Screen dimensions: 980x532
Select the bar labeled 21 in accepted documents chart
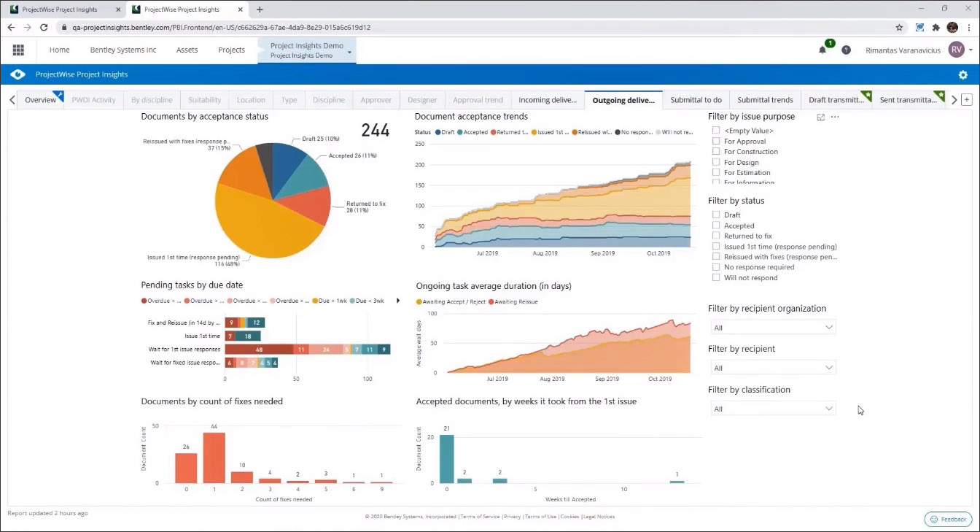446,459
